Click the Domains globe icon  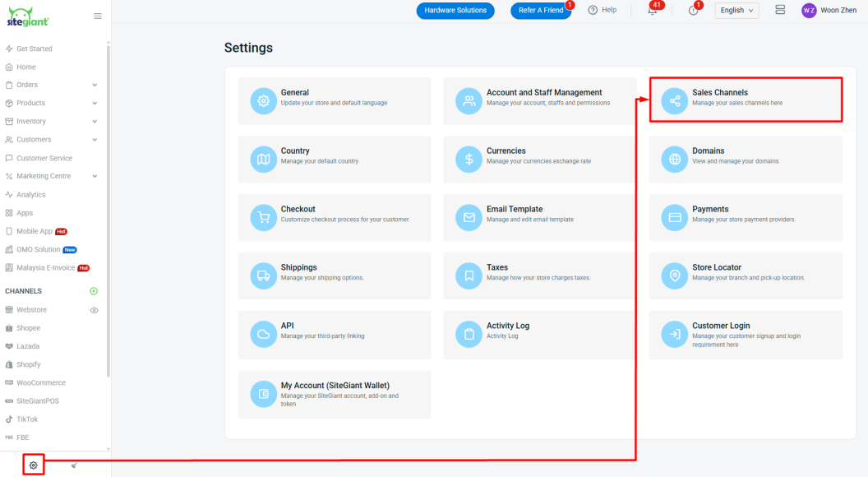pos(675,160)
